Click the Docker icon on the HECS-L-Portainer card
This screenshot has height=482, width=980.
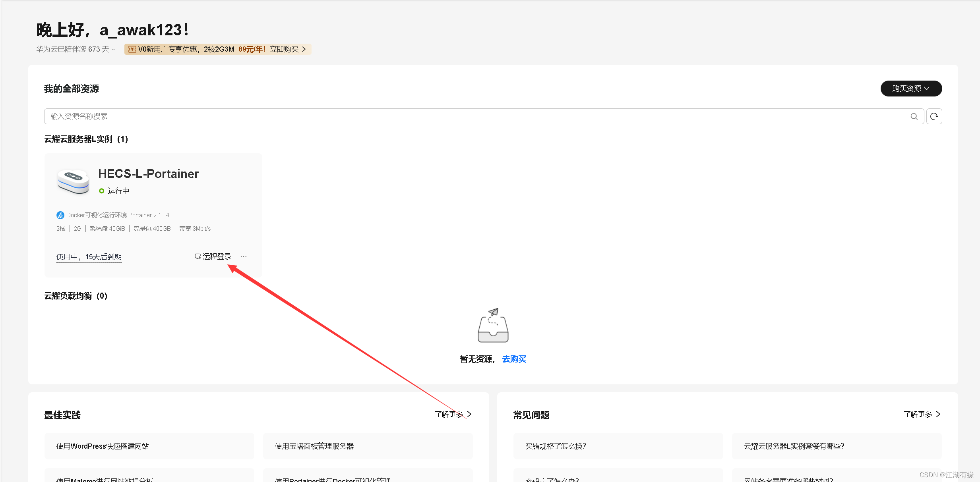click(60, 215)
